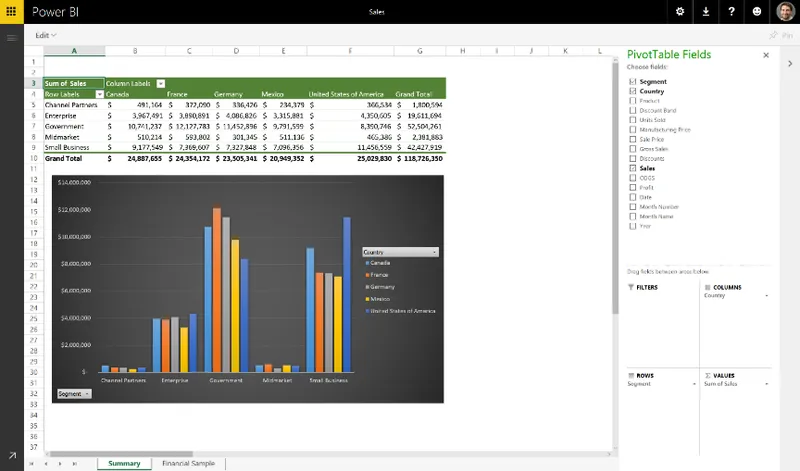Expand the collapsed right side pane chevron
800x471 pixels.
[790, 64]
